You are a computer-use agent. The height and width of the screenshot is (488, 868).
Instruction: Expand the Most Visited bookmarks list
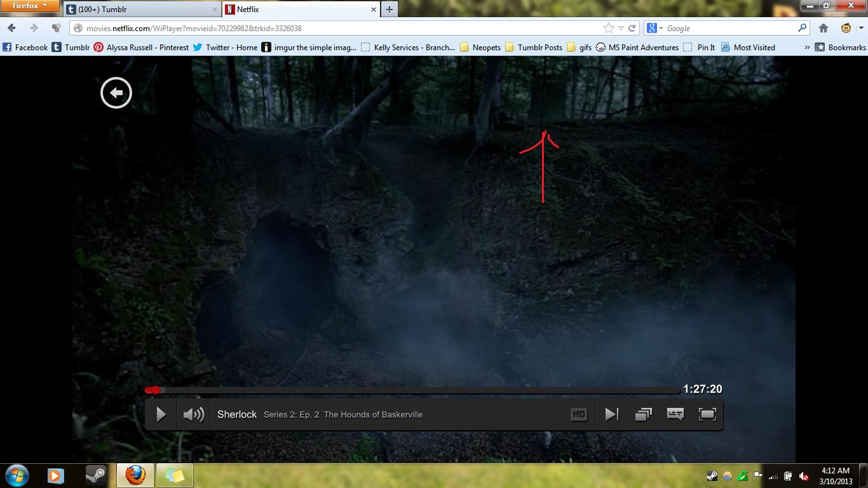748,47
